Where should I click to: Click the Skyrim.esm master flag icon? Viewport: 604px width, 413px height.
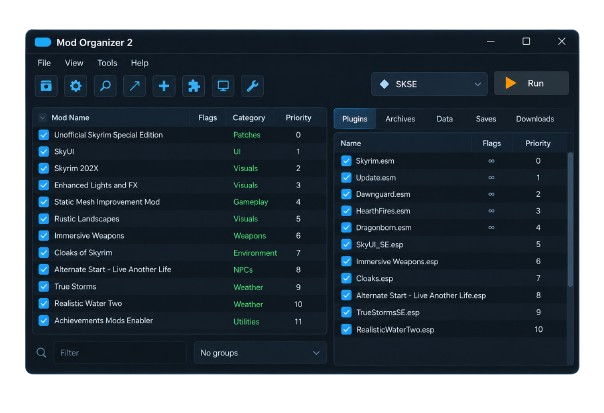tap(491, 161)
